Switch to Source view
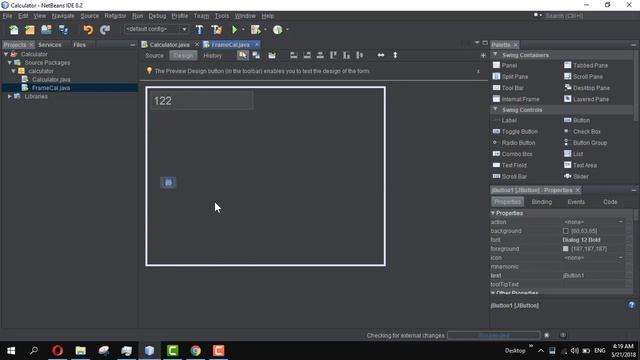Image resolution: width=640 pixels, height=360 pixels. [154, 56]
